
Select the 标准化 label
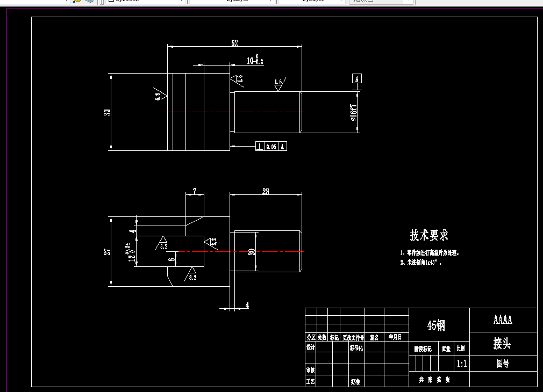tap(356, 347)
